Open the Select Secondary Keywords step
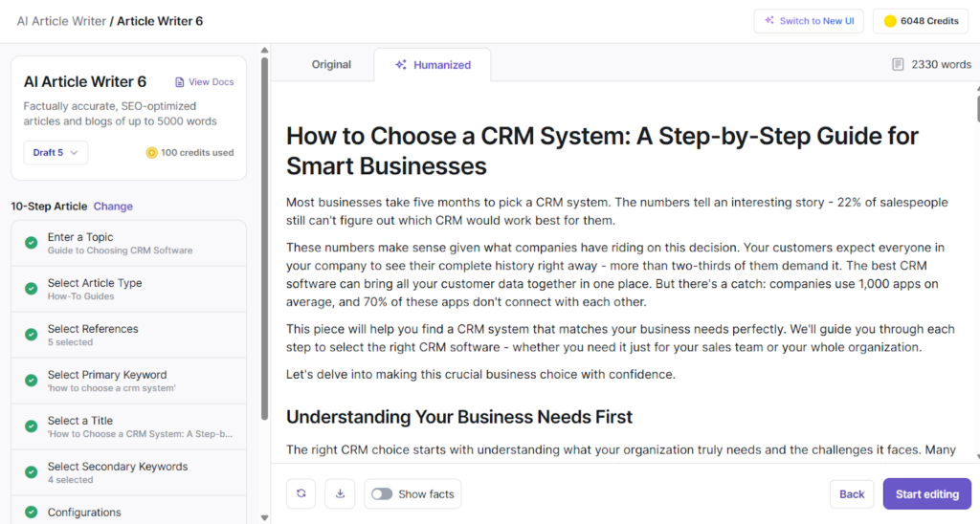Screen dimensions: 980x524 click(x=129, y=472)
